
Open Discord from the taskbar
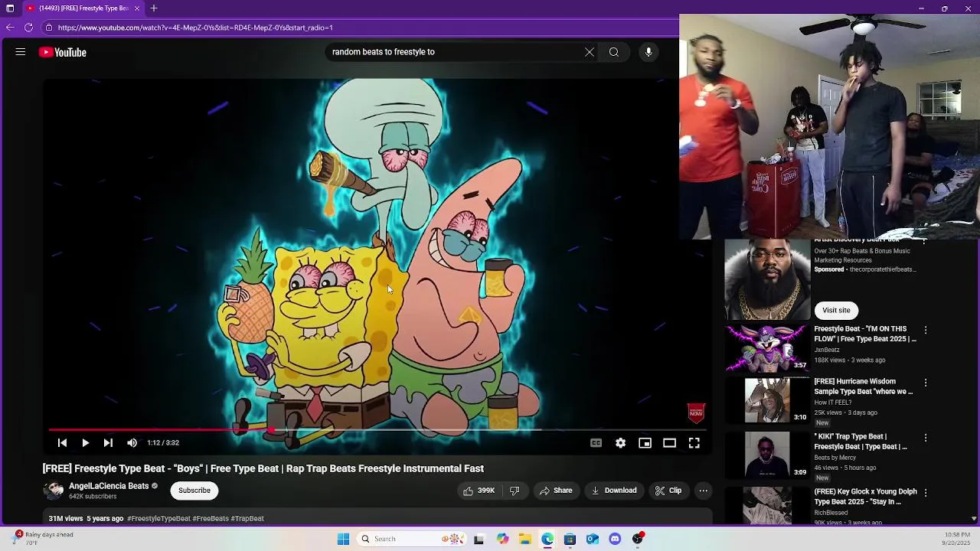pyautogui.click(x=615, y=539)
